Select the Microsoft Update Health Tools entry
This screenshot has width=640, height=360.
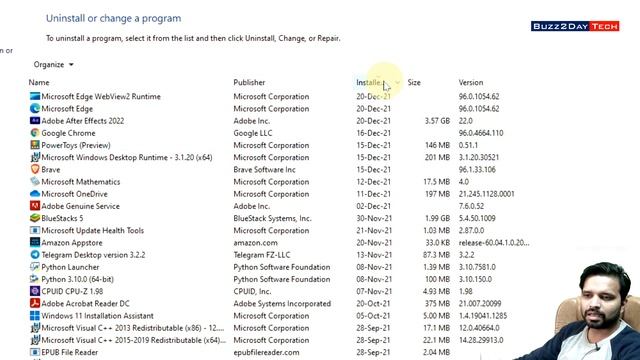(92, 231)
